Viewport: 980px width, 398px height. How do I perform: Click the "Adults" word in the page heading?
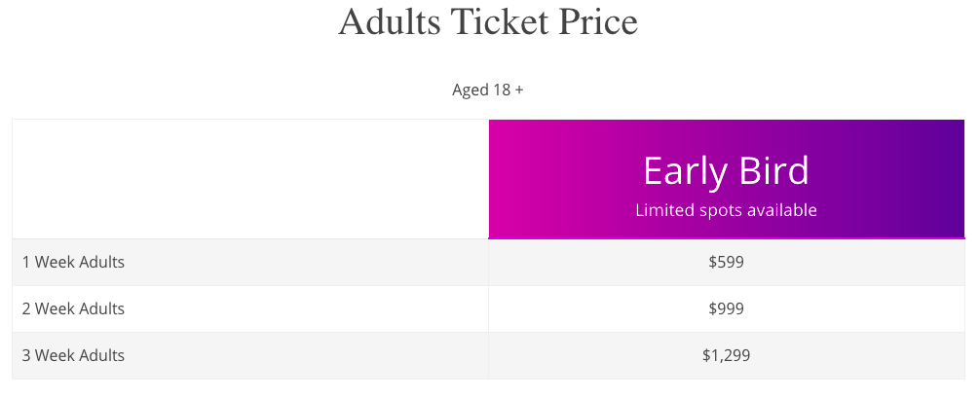pyautogui.click(x=390, y=21)
